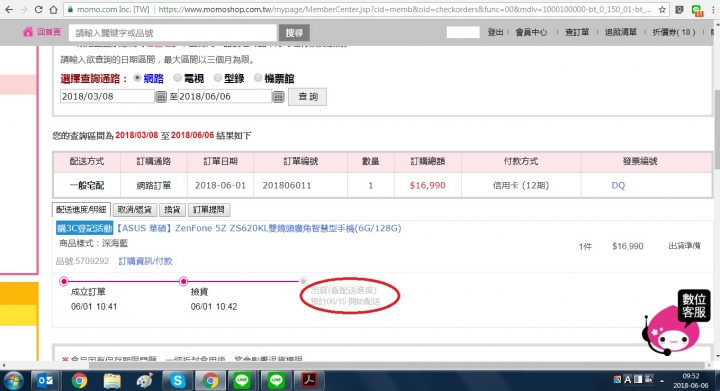The width and height of the screenshot is (720, 391).
Task: Reload the page with refresh icon
Action: pos(39,9)
